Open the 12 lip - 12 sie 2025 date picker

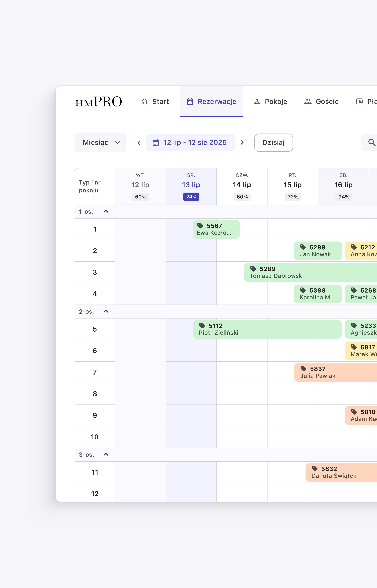click(190, 143)
